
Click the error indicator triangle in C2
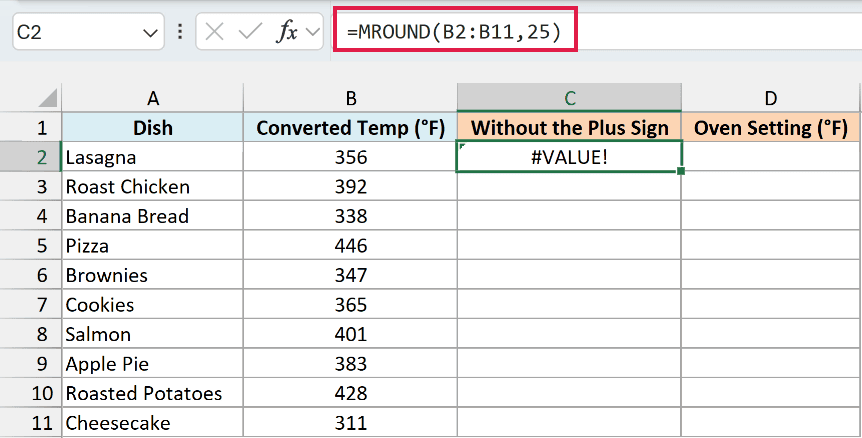(x=461, y=146)
